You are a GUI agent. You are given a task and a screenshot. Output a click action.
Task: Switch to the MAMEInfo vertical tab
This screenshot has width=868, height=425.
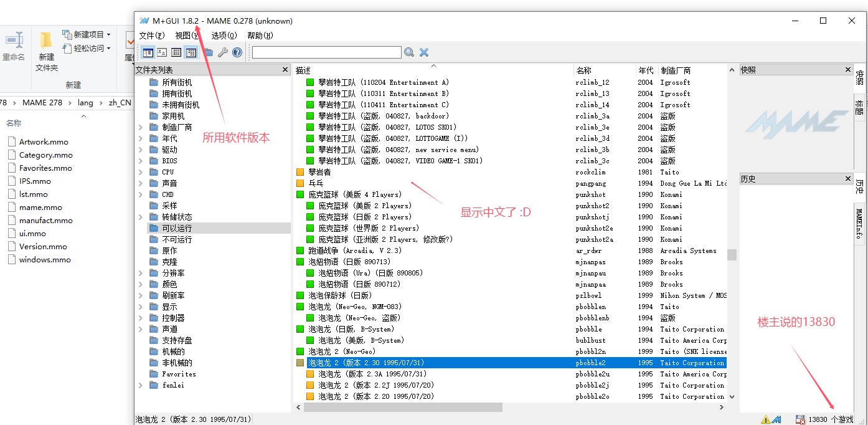point(860,224)
